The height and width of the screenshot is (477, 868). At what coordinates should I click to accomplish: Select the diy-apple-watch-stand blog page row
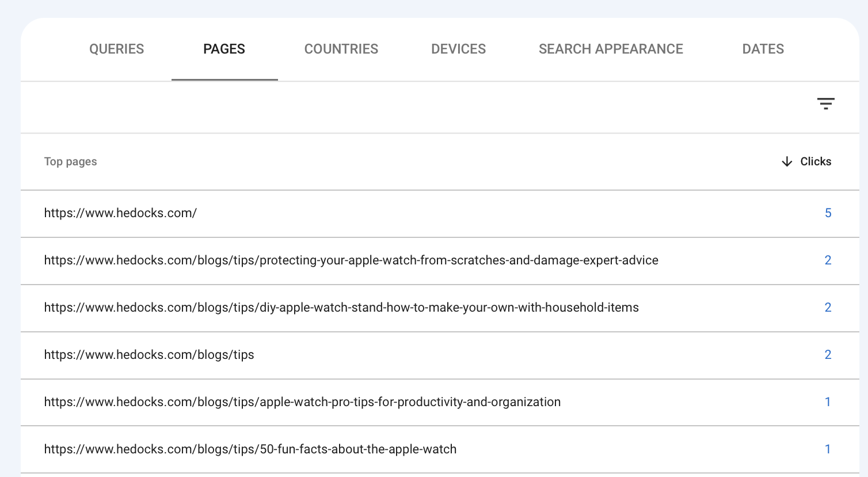(341, 308)
